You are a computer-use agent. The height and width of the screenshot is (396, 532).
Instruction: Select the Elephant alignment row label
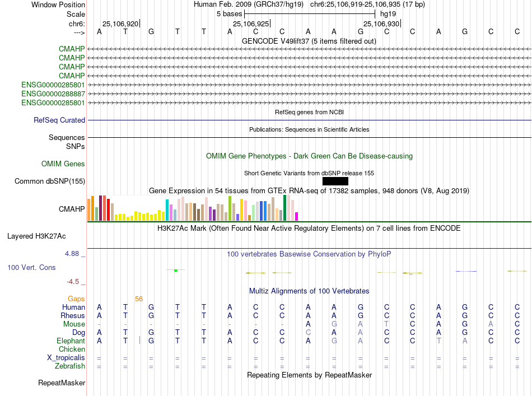(x=71, y=341)
